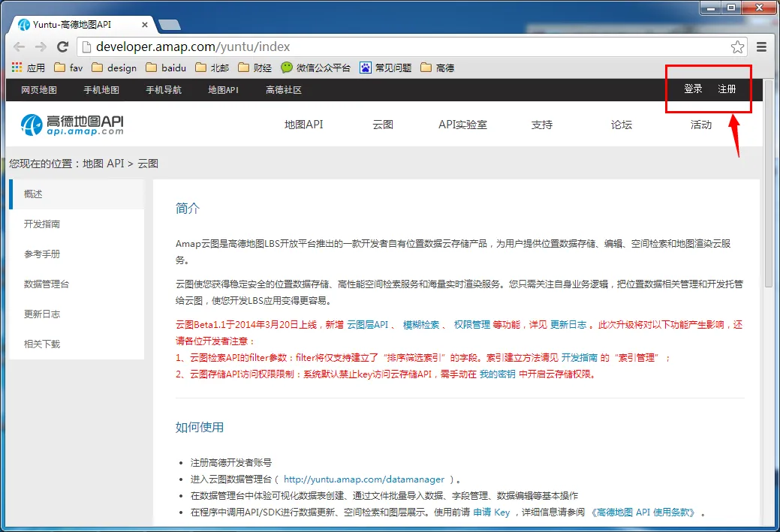Open the 模糊检索 link
This screenshot has height=532, width=780.
(421, 325)
